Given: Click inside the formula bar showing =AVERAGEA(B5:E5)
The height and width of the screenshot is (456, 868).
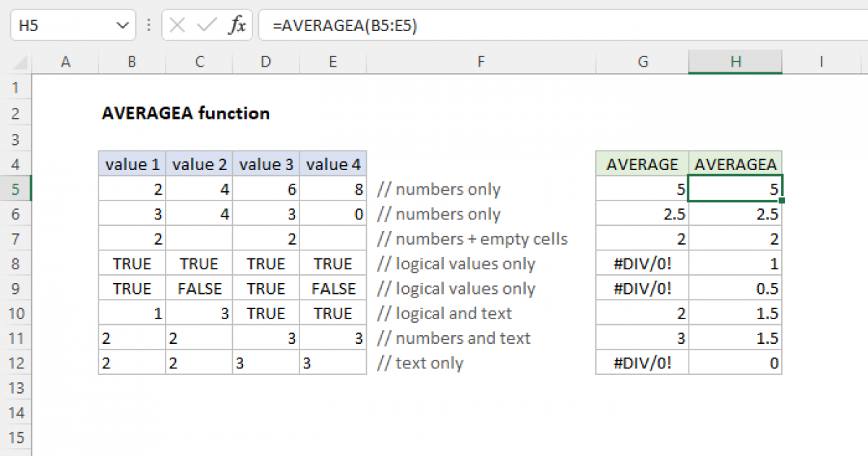Looking at the screenshot, I should coord(362,24).
